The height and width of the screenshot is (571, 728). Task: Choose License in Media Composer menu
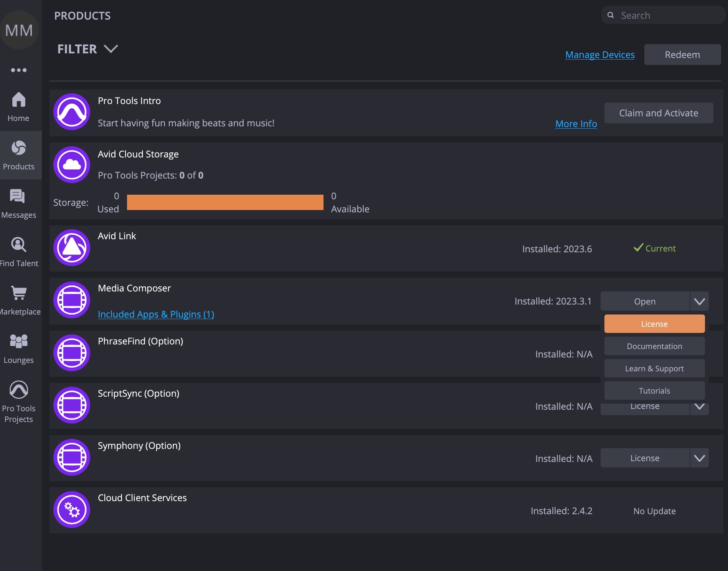(x=654, y=324)
